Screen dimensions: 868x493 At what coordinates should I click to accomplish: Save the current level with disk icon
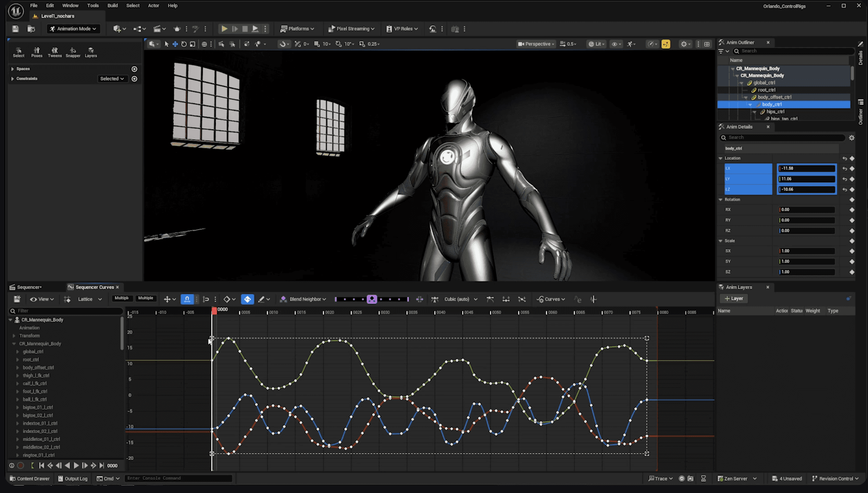tap(15, 29)
